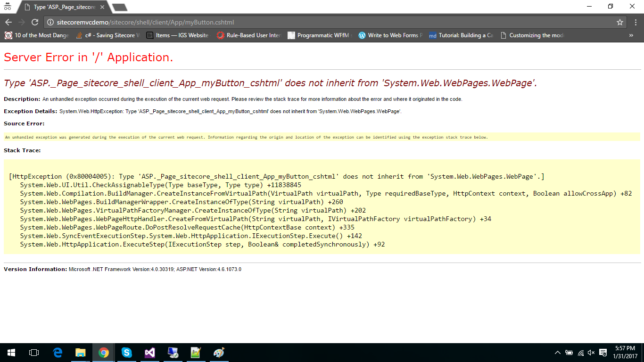Click the italic 'does not inherit' error title

tap(270, 83)
